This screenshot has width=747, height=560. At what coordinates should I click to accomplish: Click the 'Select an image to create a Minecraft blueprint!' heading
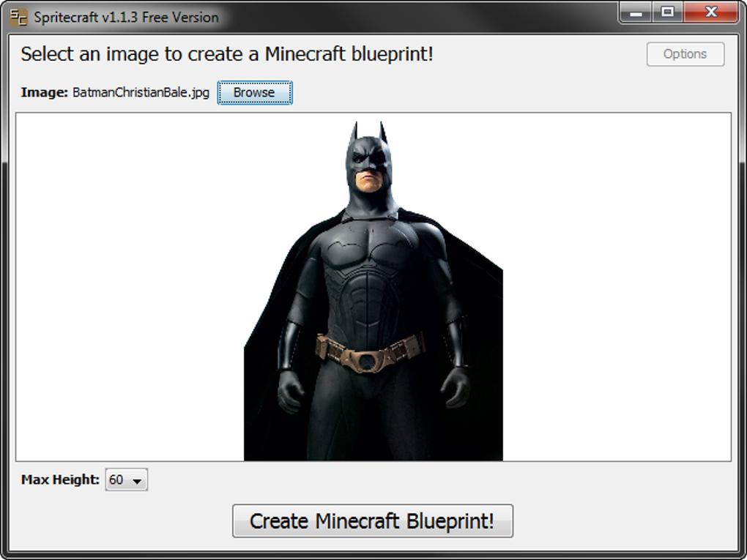227,54
